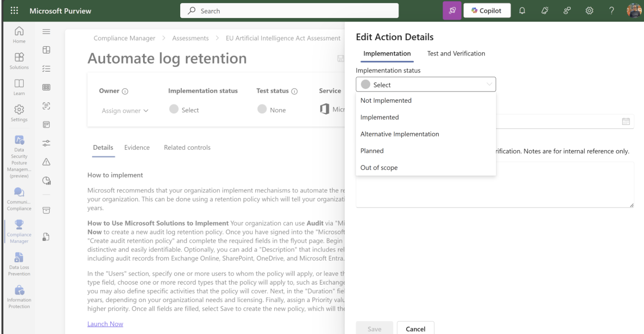Open Settings in left navigation
The height and width of the screenshot is (334, 644).
(19, 113)
